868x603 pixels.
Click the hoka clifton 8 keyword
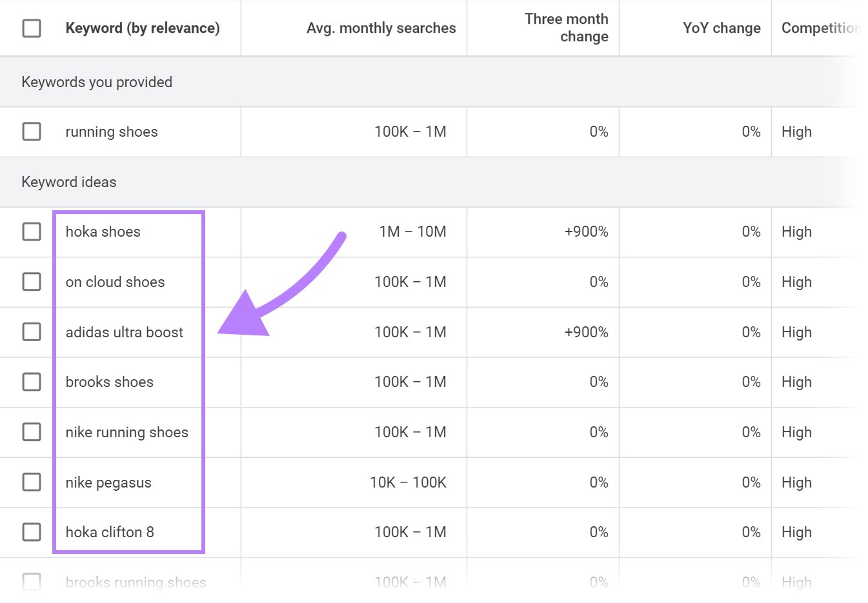pyautogui.click(x=110, y=532)
